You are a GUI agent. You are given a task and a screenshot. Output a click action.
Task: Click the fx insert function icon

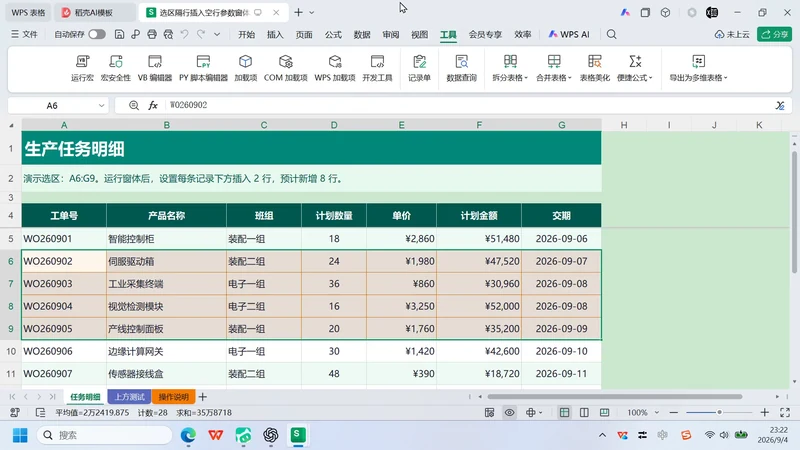(x=153, y=105)
